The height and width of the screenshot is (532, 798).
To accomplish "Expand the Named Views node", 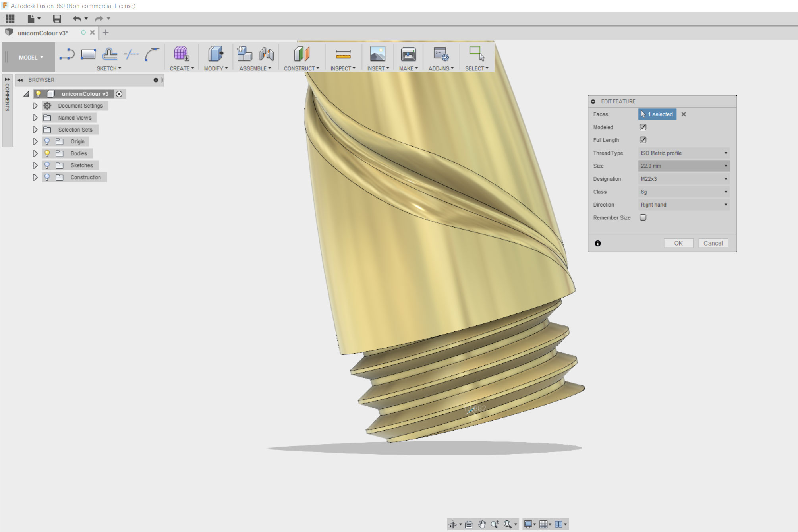I will pos(35,118).
